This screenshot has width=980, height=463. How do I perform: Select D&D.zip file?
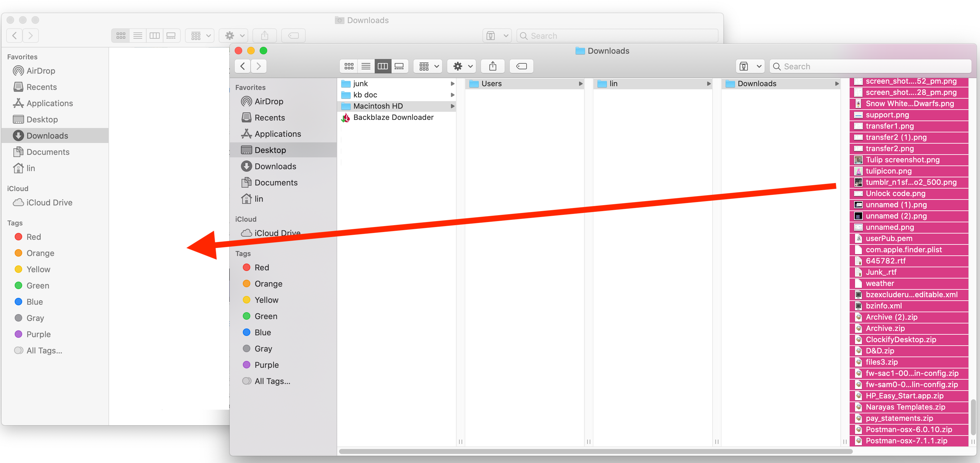(909, 351)
